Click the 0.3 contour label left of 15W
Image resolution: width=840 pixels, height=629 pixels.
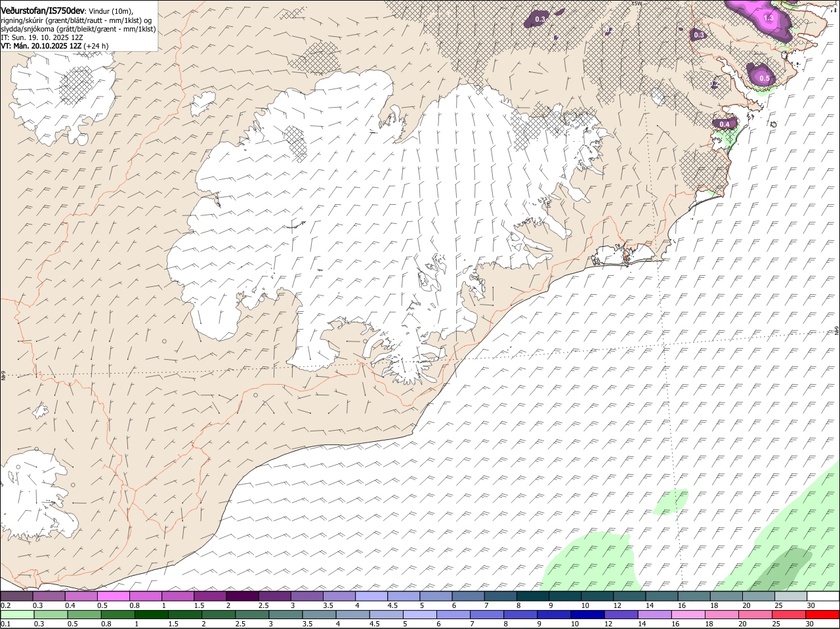tap(540, 20)
